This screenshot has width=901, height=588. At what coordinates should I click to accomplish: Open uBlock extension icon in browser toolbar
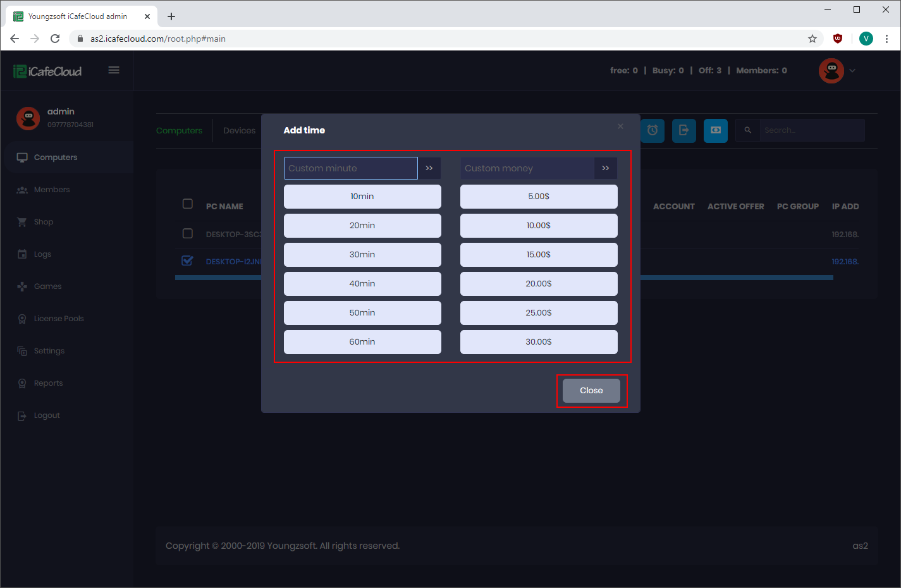tap(838, 39)
